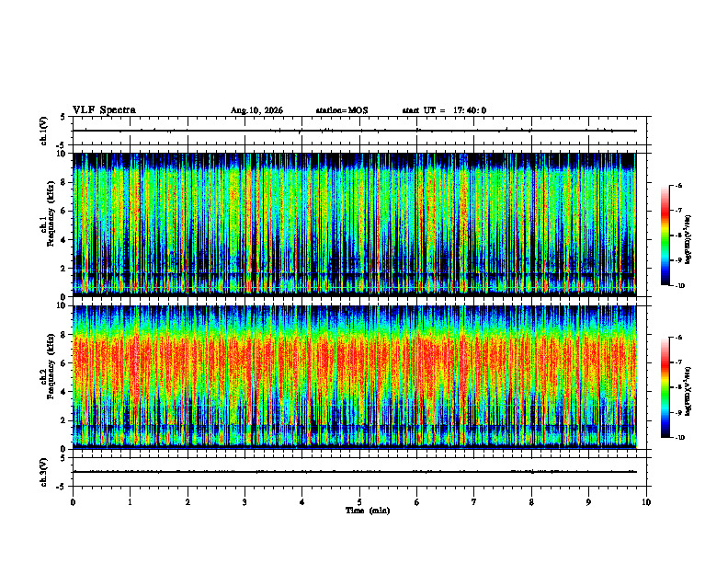Click the "-7" label on ch.1 color bar

tap(678, 211)
